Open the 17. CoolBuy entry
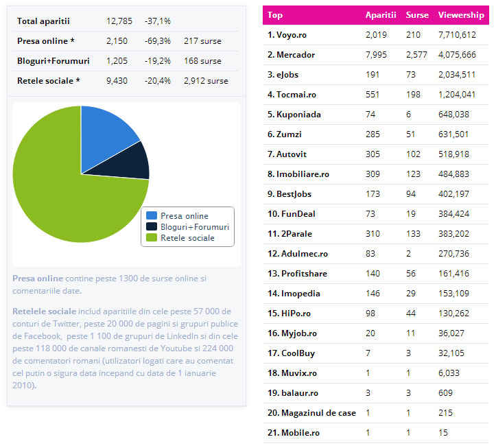Image resolution: width=496 pixels, height=448 pixels. [x=291, y=354]
